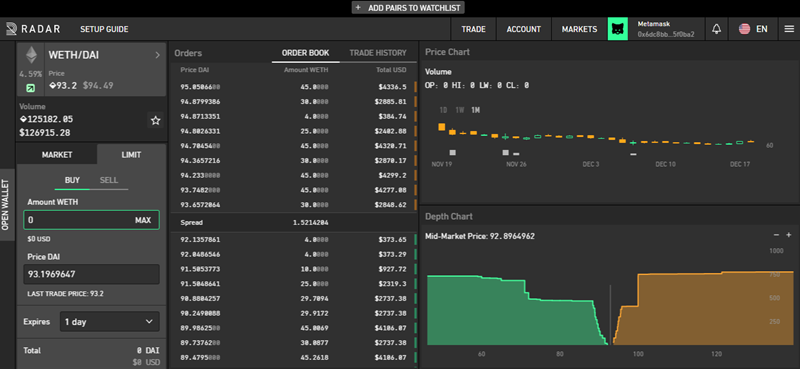Open the Setup Guide link
800x369 pixels.
tap(104, 29)
